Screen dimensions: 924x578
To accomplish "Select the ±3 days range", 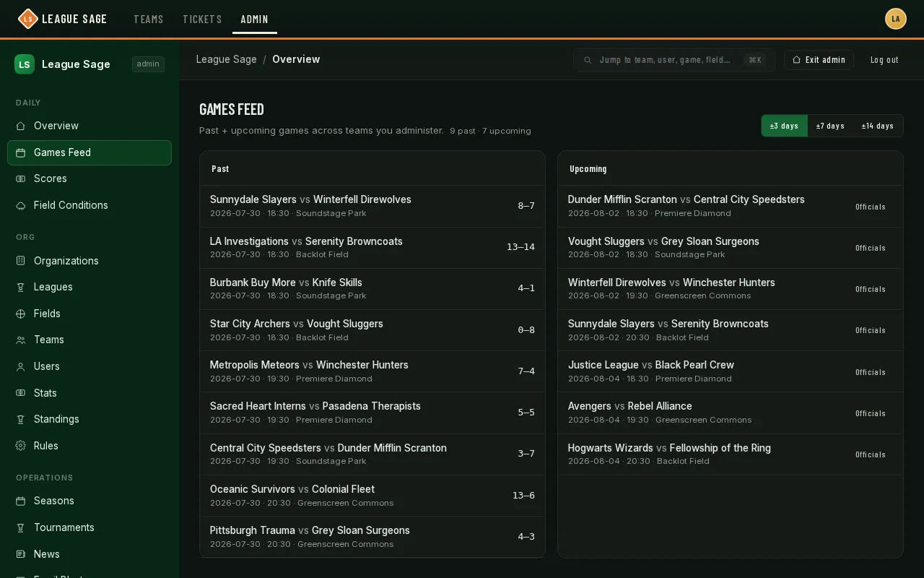I will coord(784,126).
